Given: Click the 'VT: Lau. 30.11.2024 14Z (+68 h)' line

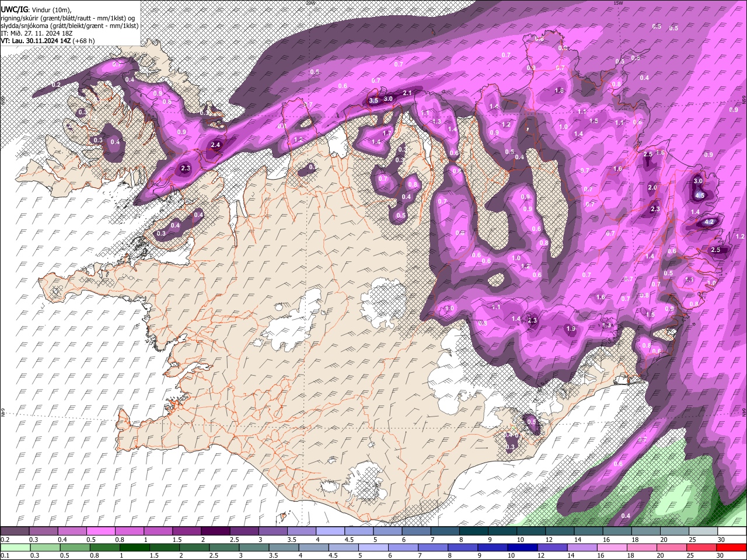Looking at the screenshot, I should click(48, 41).
